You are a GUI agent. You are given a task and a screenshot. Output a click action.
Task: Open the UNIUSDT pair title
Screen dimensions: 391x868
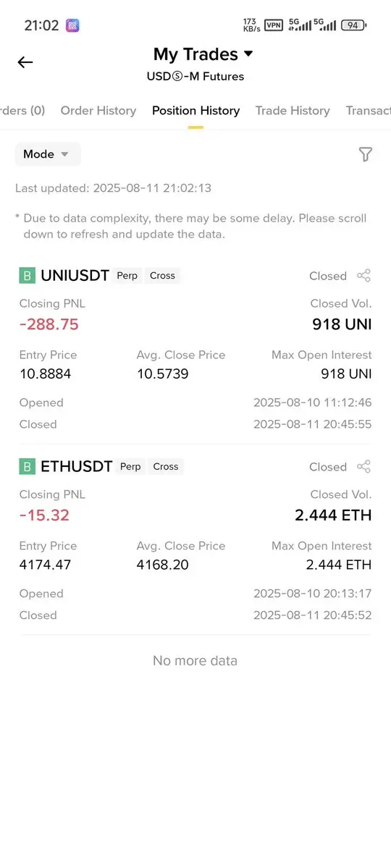75,276
